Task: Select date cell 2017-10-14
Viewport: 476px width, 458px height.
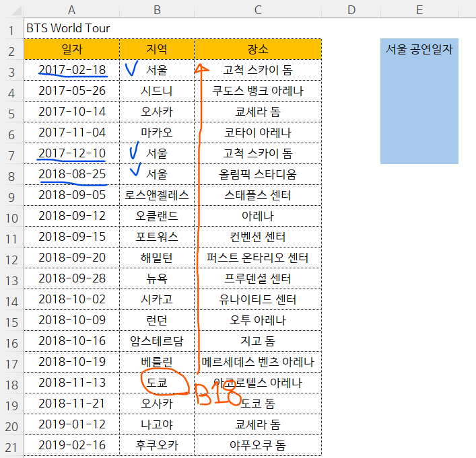Action: tap(71, 112)
